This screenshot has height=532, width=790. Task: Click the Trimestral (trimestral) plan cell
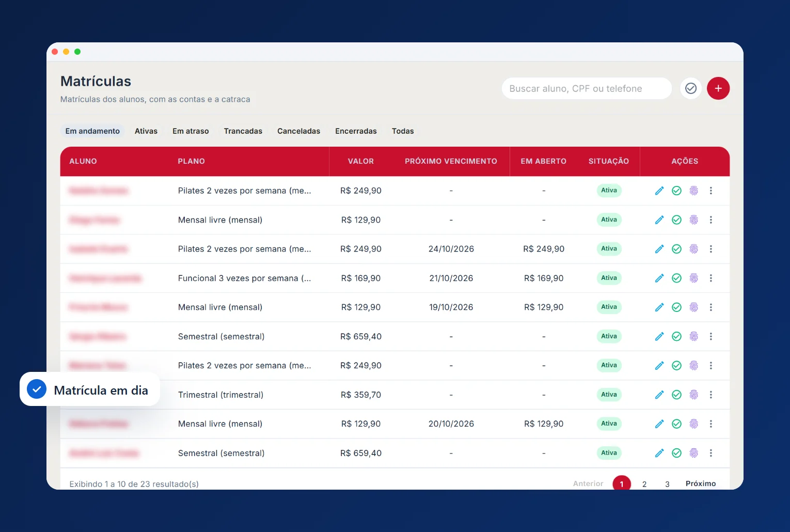(220, 395)
